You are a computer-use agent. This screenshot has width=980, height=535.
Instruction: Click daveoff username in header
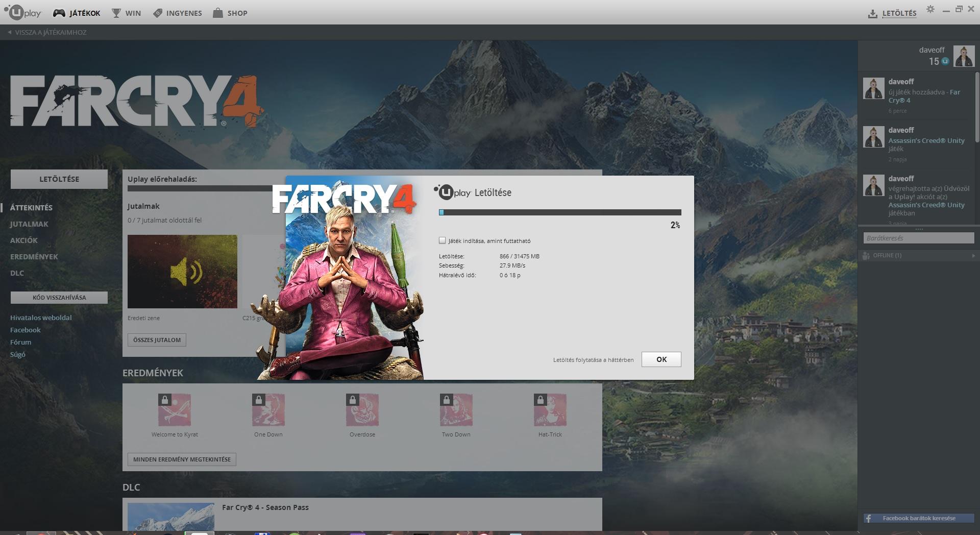(932, 50)
